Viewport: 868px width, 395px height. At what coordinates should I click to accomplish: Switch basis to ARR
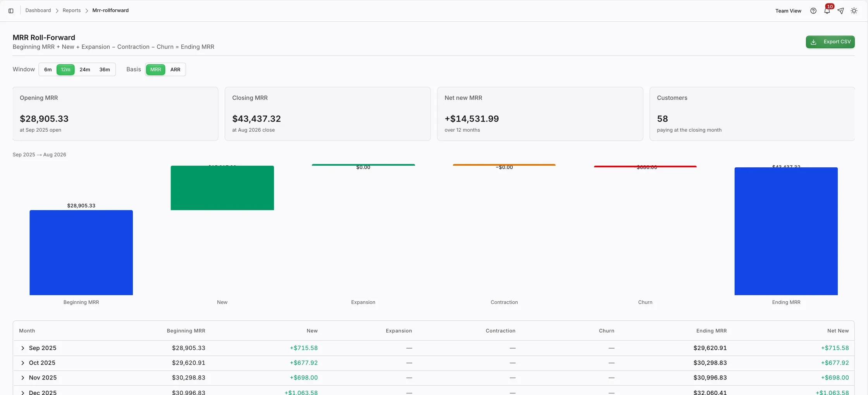click(x=175, y=70)
